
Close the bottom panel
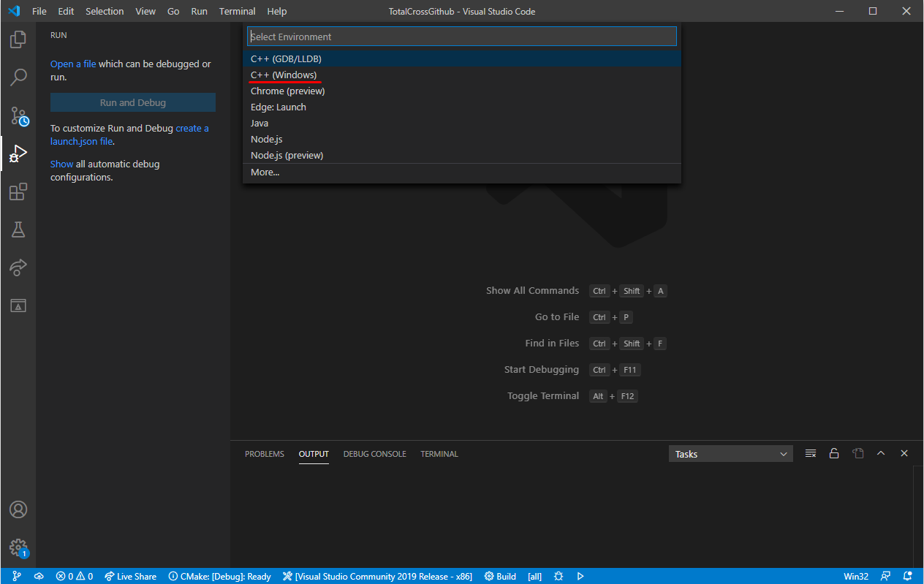click(904, 453)
